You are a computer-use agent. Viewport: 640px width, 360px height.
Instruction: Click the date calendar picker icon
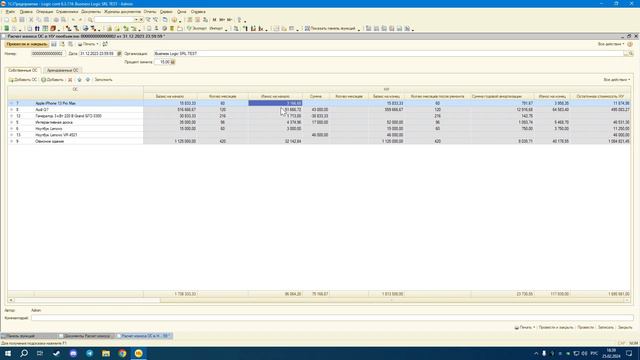pyautogui.click(x=119, y=53)
